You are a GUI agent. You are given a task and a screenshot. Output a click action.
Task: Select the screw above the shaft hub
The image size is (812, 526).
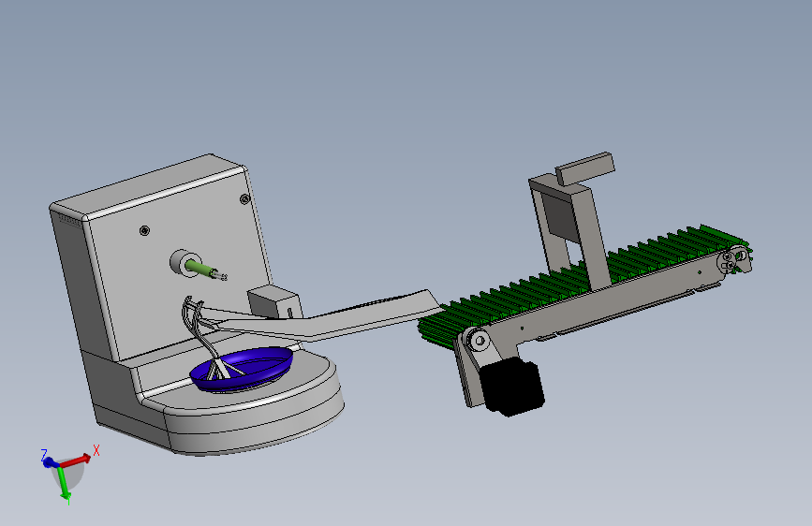point(145,230)
